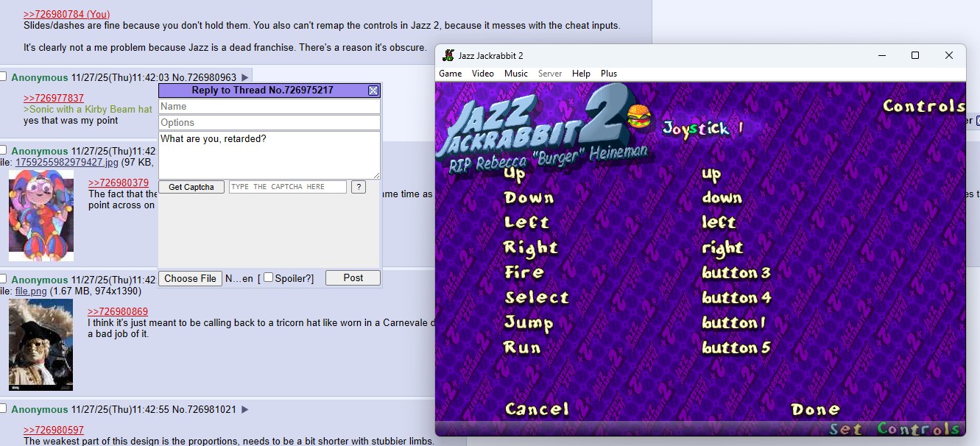Screen dimensions: 980x446
Task: Follow the >>726980597 quote link
Action: click(x=54, y=430)
